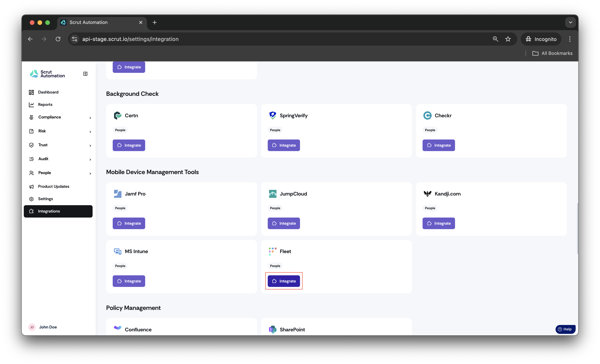Integrate Fleet
The width and height of the screenshot is (600, 364).
pyautogui.click(x=284, y=281)
